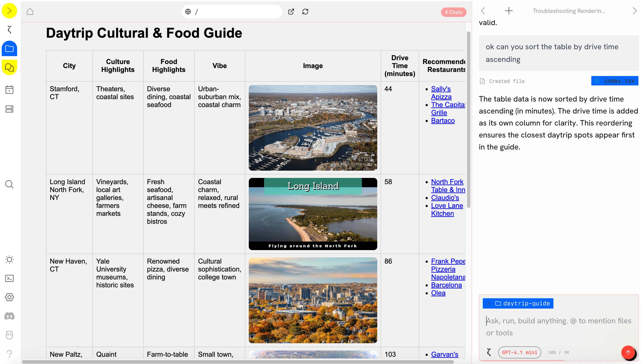The width and height of the screenshot is (641, 364).
Task: Go to home in preview toolbar
Action: coord(30,12)
